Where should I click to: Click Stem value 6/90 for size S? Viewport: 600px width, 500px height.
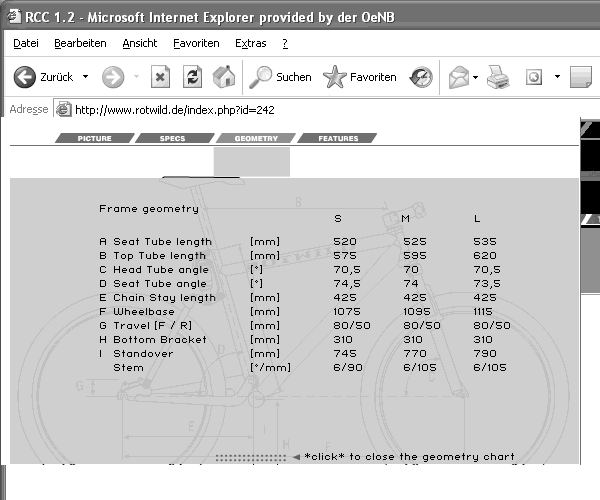pyautogui.click(x=348, y=368)
